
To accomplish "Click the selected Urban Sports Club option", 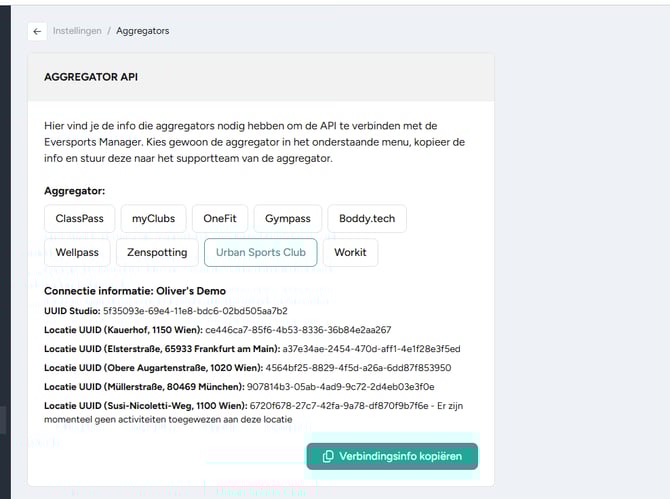I will point(260,252).
